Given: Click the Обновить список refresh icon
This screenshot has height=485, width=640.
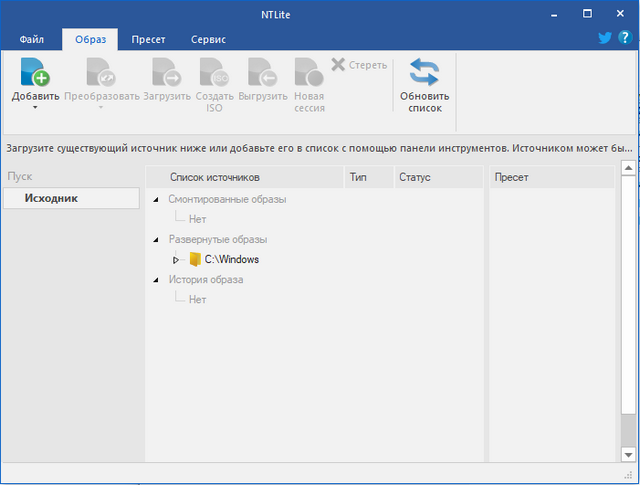Looking at the screenshot, I should click(x=424, y=73).
